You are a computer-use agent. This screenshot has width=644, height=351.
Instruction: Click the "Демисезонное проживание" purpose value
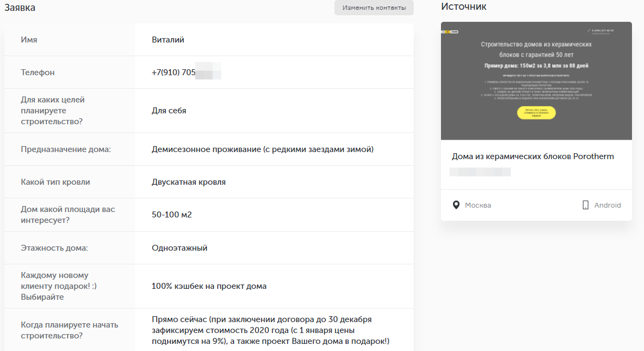click(263, 149)
